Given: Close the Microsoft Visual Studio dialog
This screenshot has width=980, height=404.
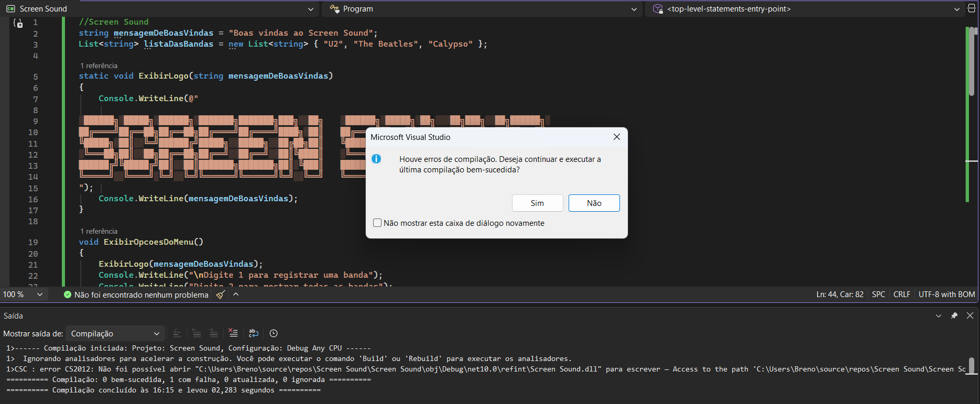Looking at the screenshot, I should coord(617,137).
